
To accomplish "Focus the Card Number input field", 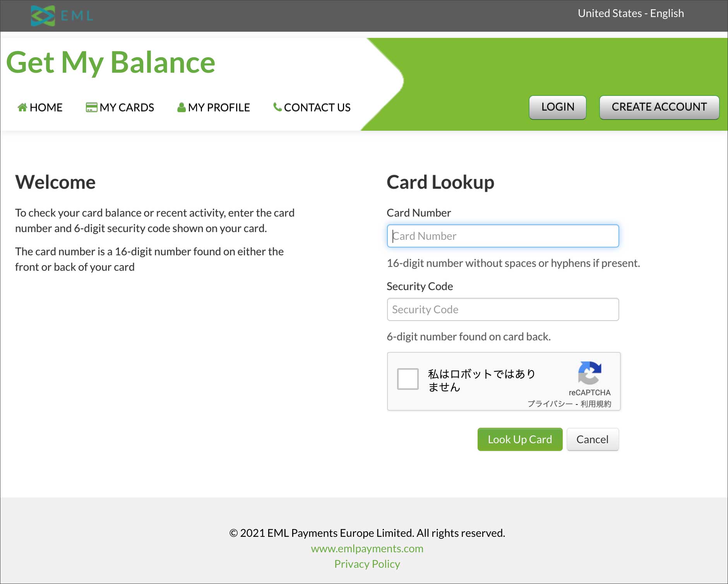I will (x=503, y=236).
